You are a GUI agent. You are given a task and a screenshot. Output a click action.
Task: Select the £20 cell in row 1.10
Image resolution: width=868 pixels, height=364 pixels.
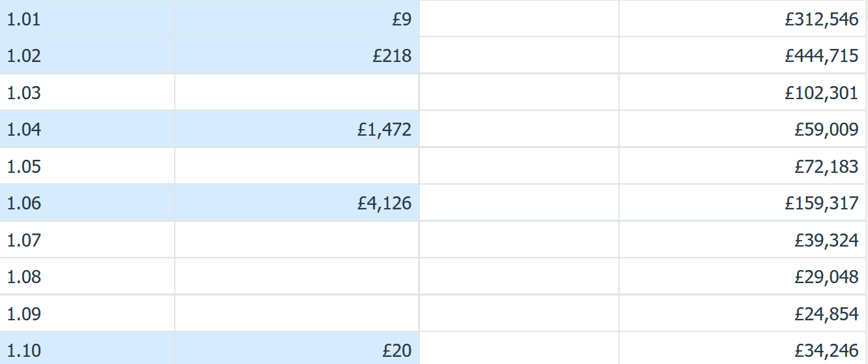click(297, 349)
